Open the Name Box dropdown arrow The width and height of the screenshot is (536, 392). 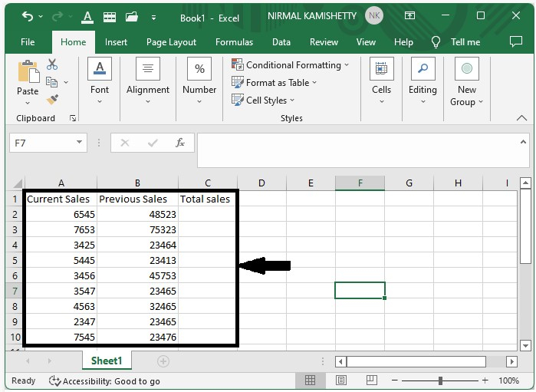click(x=79, y=142)
